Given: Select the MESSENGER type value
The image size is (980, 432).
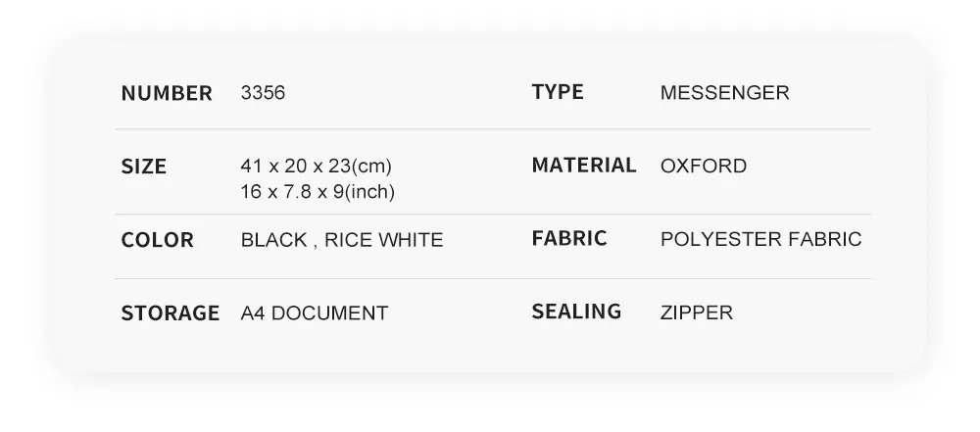Looking at the screenshot, I should [x=724, y=92].
